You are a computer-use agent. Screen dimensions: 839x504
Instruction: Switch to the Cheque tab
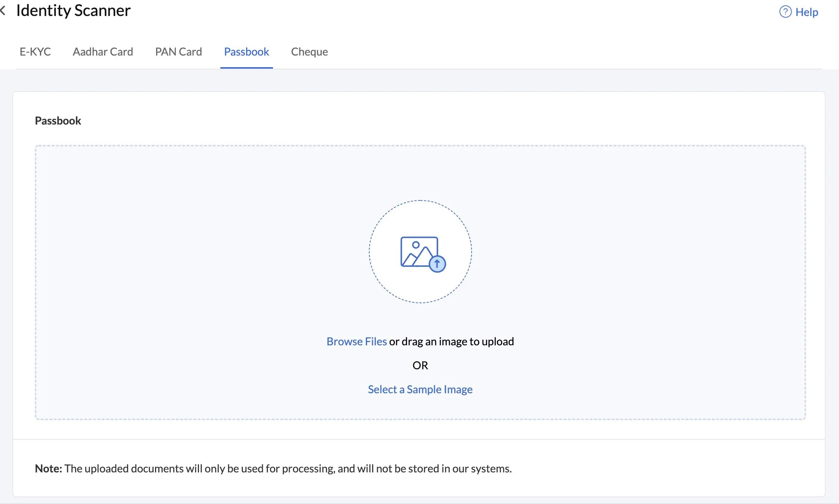coord(309,52)
